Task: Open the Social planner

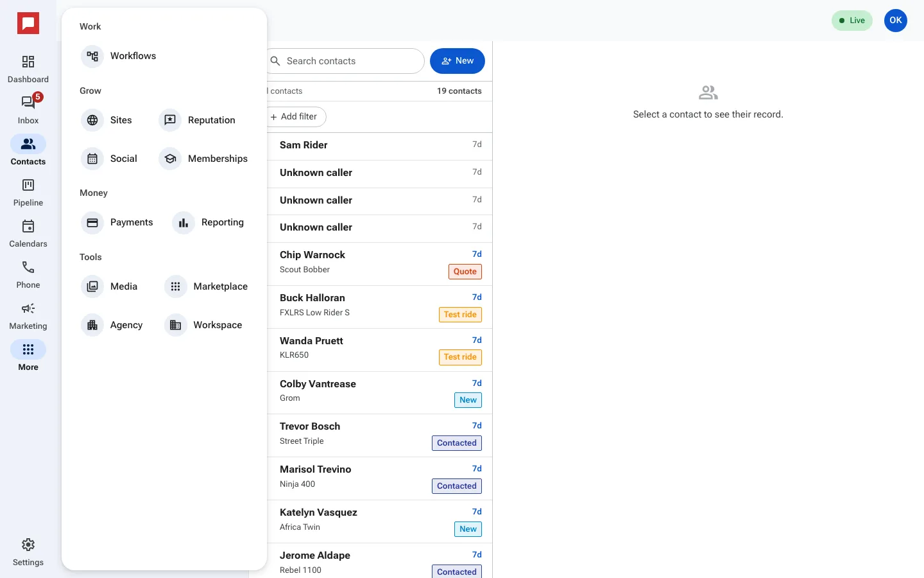Action: 110,159
